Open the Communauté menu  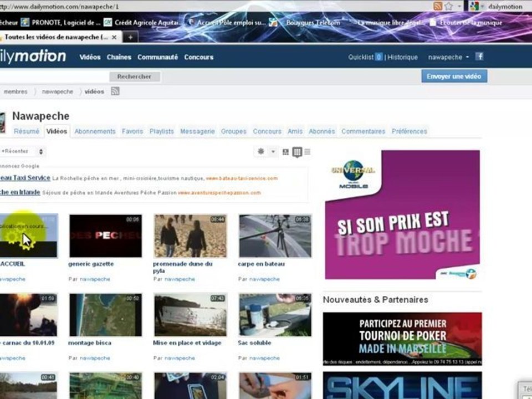click(x=157, y=57)
